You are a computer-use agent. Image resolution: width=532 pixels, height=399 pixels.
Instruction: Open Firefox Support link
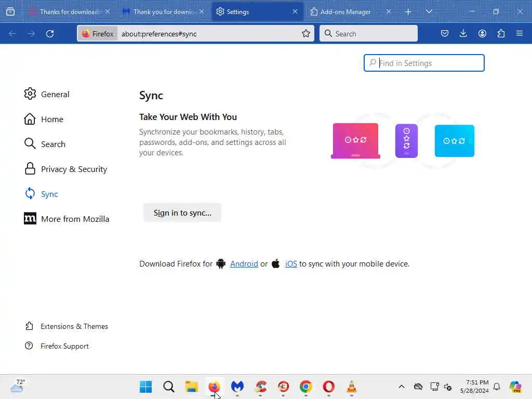click(x=57, y=345)
